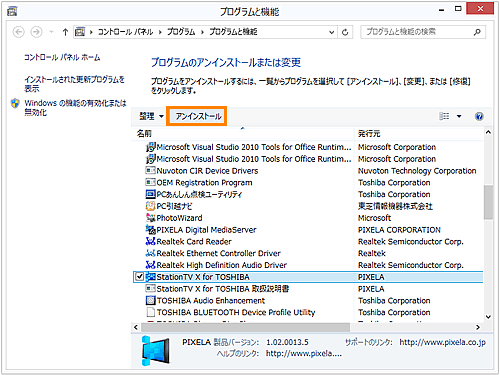Select TOSHIBA BLUETOOTH Device Profile Utility
Screen dimensions: 500x375
pos(236,312)
